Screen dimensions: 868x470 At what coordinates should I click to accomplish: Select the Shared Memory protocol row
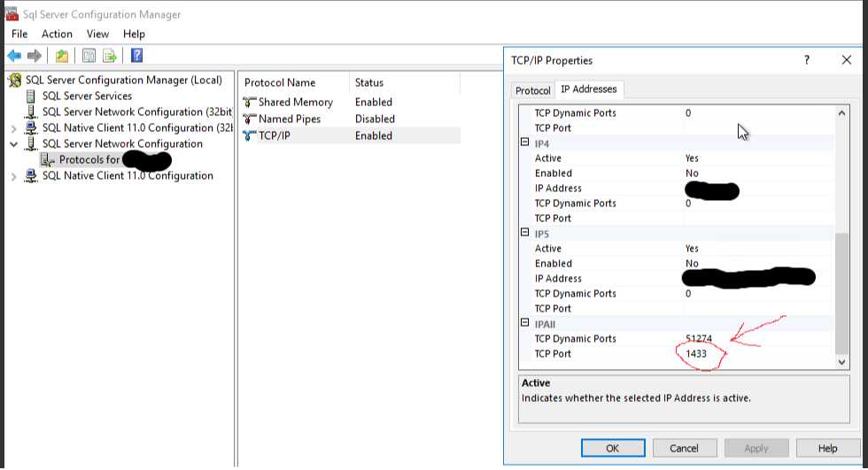[352, 102]
